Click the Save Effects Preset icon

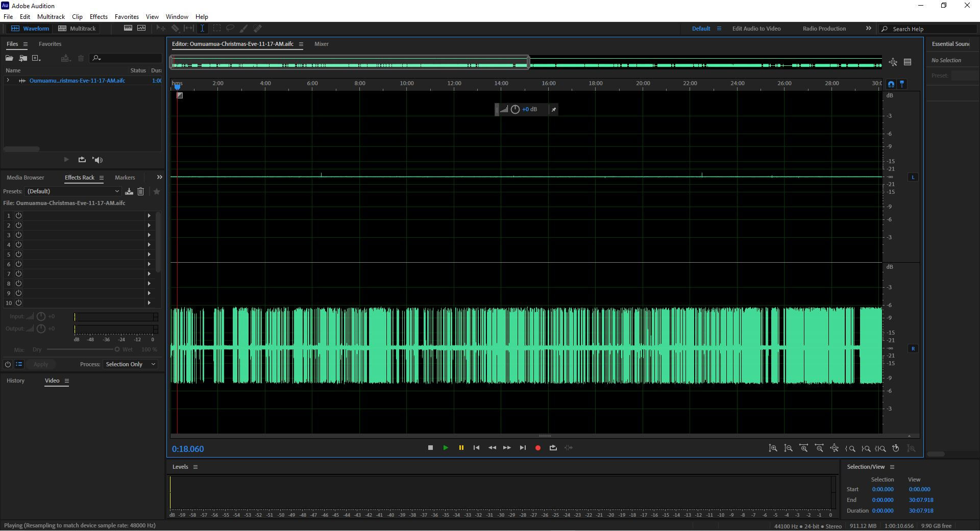pos(129,191)
